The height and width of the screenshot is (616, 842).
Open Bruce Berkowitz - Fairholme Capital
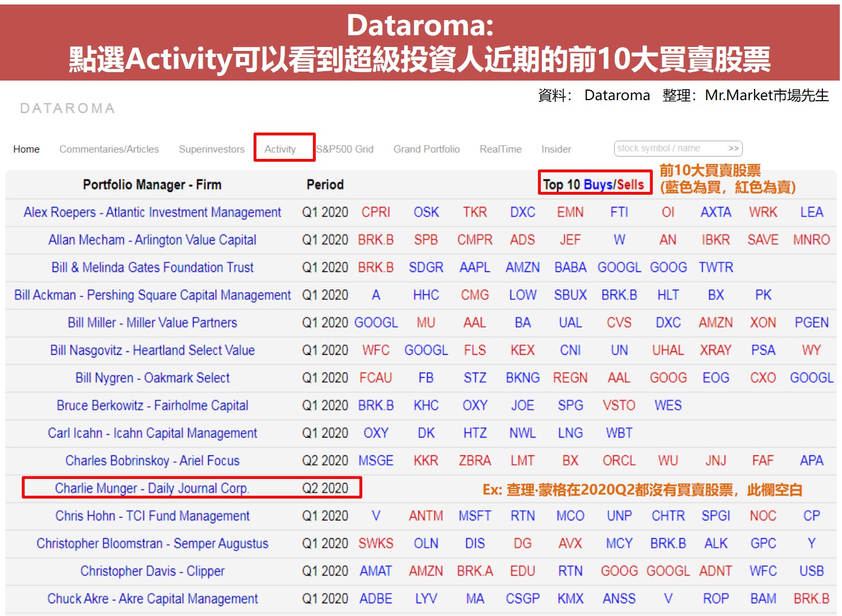click(x=152, y=406)
